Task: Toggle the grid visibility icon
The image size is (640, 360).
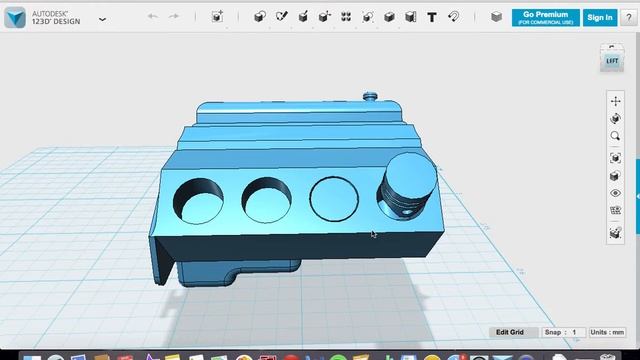Action: (616, 211)
